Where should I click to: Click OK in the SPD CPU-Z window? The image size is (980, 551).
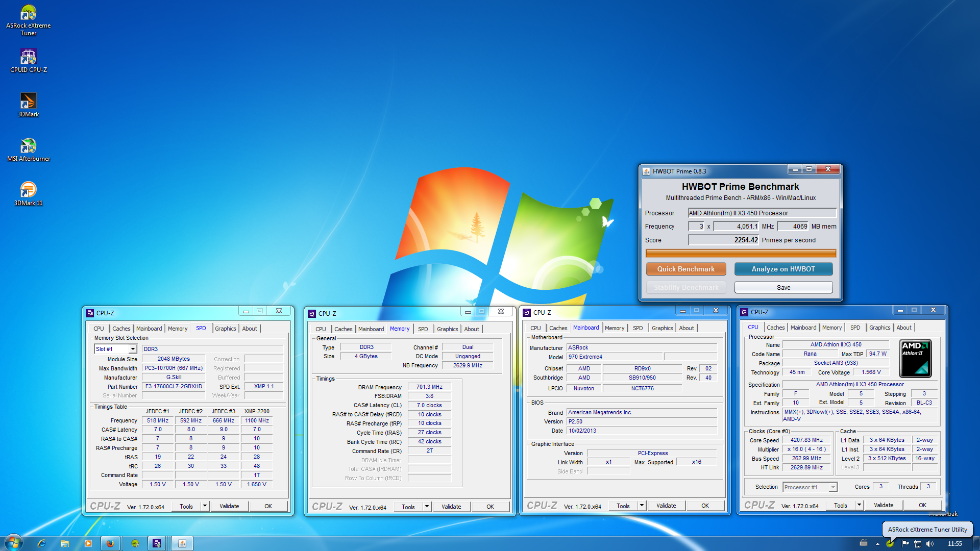point(268,506)
